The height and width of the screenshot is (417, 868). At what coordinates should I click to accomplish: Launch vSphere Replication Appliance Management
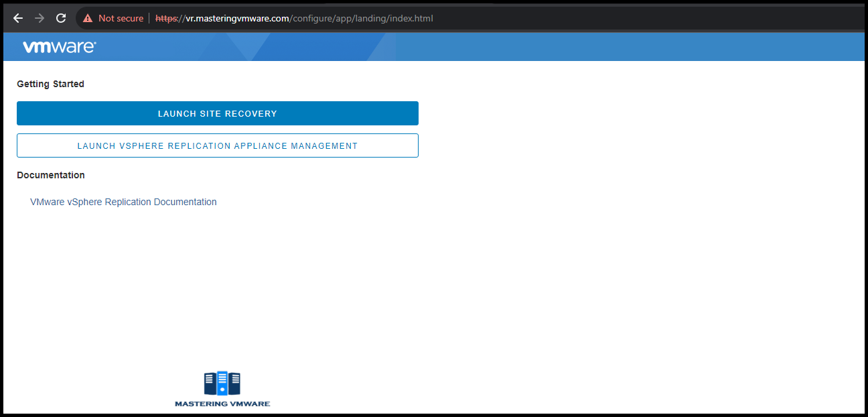pyautogui.click(x=217, y=145)
